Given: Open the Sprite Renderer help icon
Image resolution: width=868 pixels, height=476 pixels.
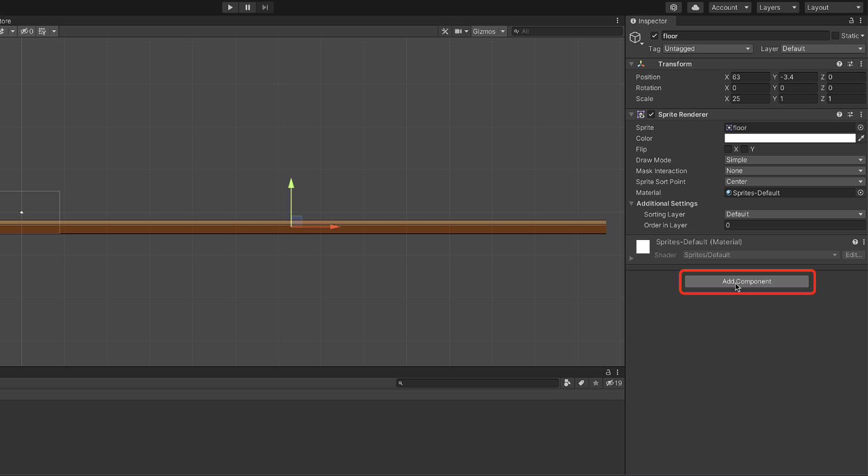Looking at the screenshot, I should tap(839, 115).
